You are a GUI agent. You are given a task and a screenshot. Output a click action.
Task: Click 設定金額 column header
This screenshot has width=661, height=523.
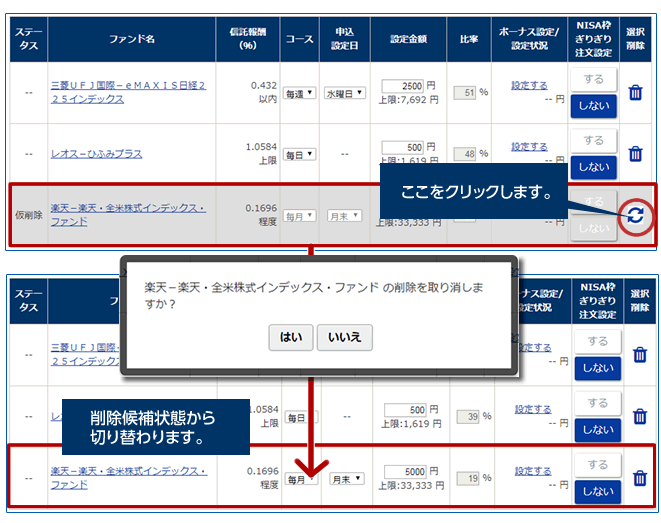click(x=408, y=39)
